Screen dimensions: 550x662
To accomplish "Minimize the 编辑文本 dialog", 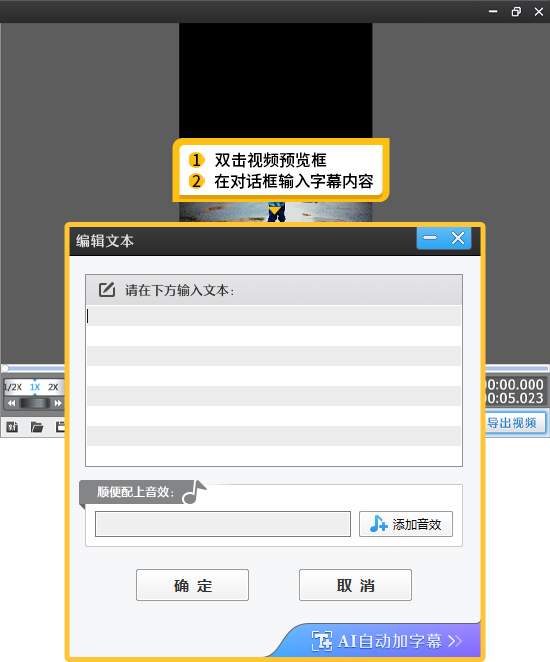I will [430, 238].
